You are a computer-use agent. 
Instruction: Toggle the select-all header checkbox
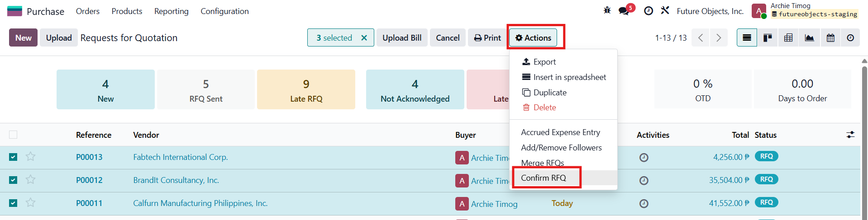pyautogui.click(x=13, y=135)
